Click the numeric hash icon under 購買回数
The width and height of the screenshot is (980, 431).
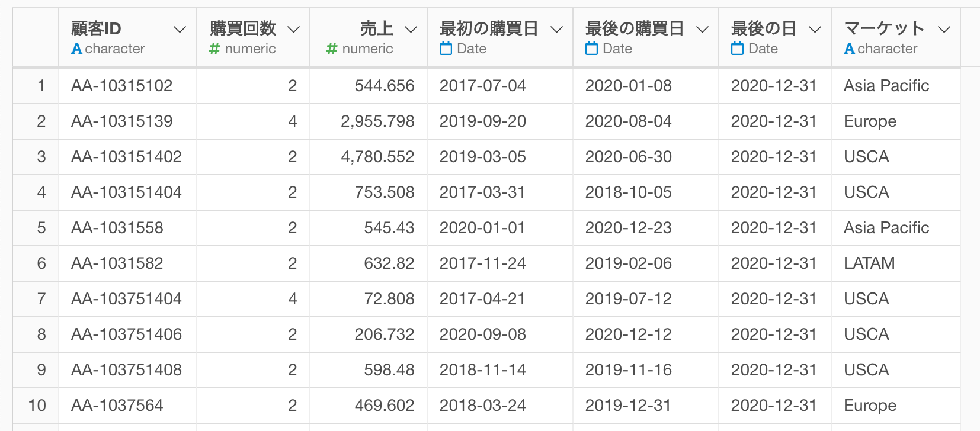214,49
